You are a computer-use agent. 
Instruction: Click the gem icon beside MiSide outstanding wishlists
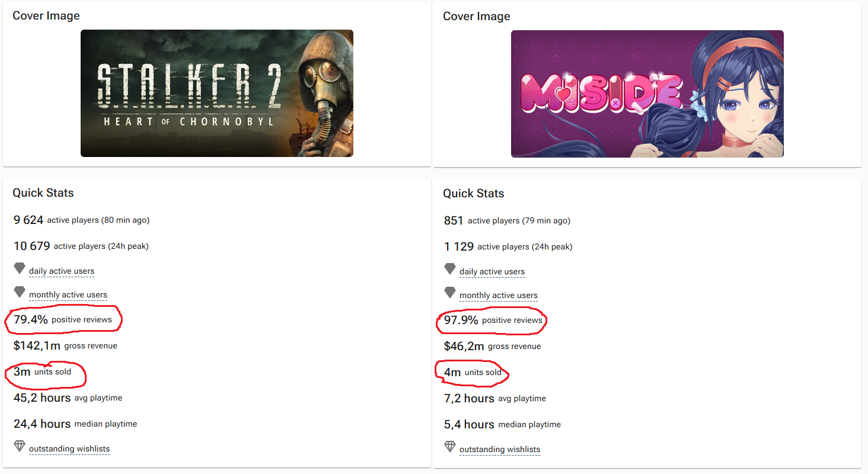450,447
